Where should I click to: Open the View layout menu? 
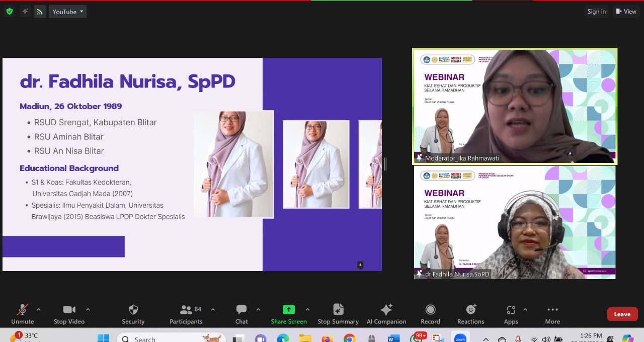(x=626, y=12)
